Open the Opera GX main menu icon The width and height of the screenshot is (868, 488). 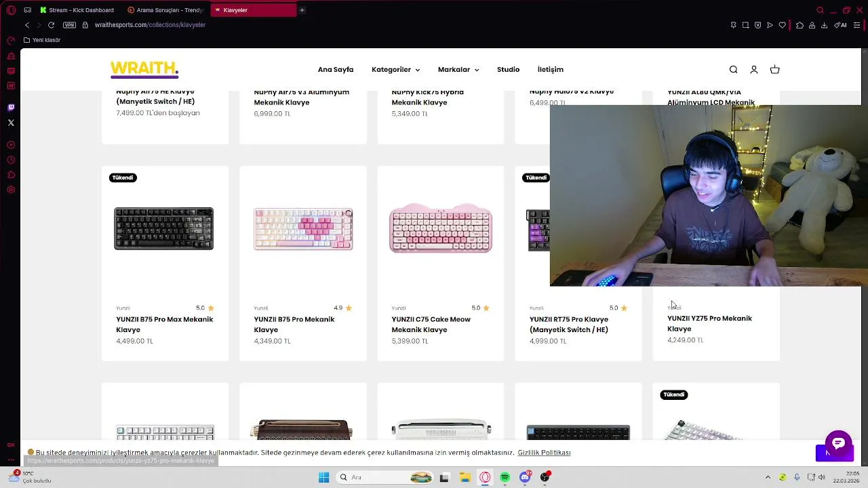coord(10,10)
